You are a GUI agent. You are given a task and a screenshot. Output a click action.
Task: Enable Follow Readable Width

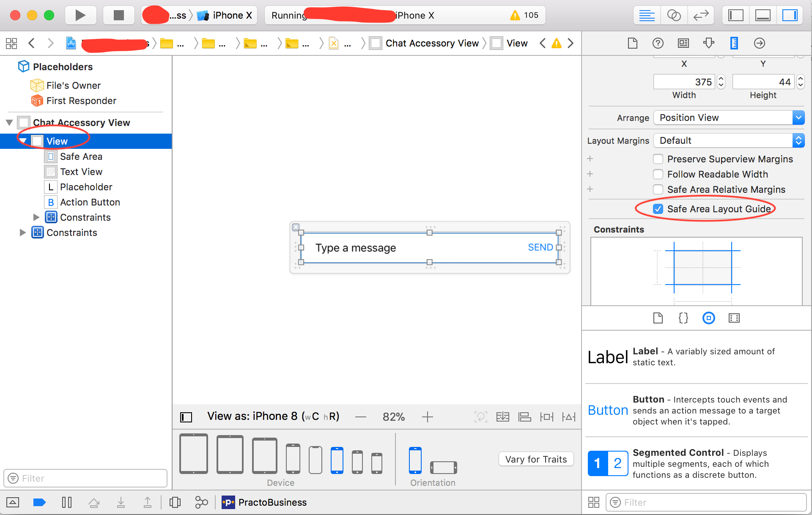click(x=658, y=174)
